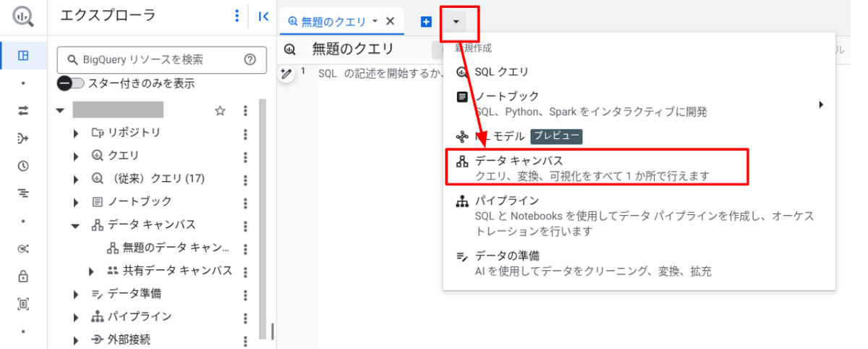Expand the (従来)クエリ (17) node
The image size is (868, 349).
77,179
